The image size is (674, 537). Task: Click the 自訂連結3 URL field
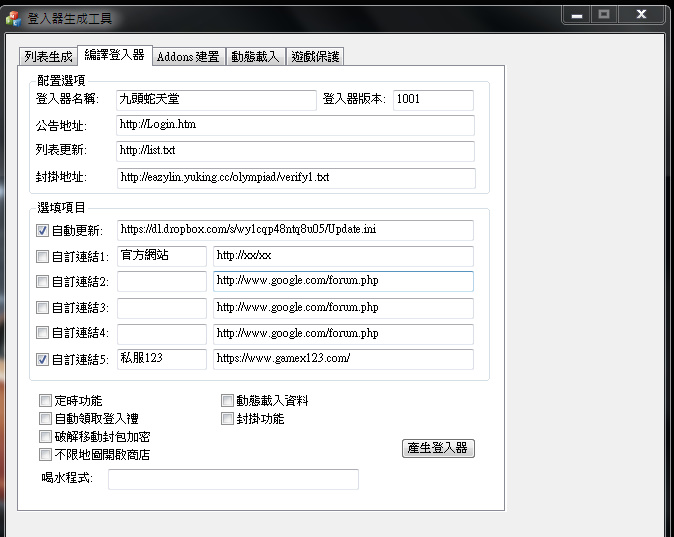point(343,308)
